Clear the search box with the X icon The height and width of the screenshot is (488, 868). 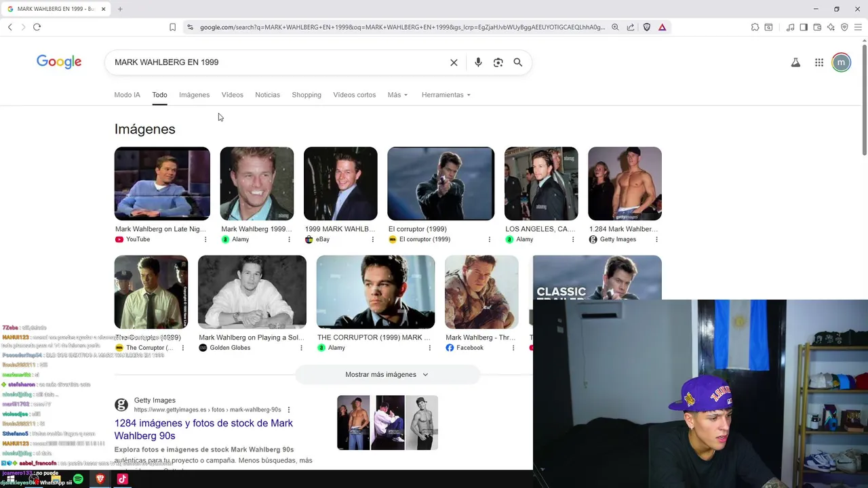[x=454, y=62]
